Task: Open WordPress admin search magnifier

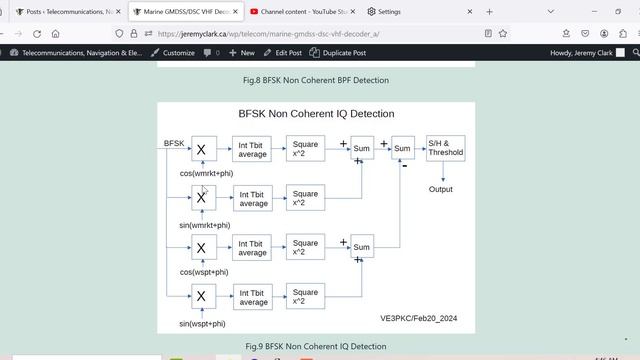Action: pyautogui.click(x=636, y=53)
